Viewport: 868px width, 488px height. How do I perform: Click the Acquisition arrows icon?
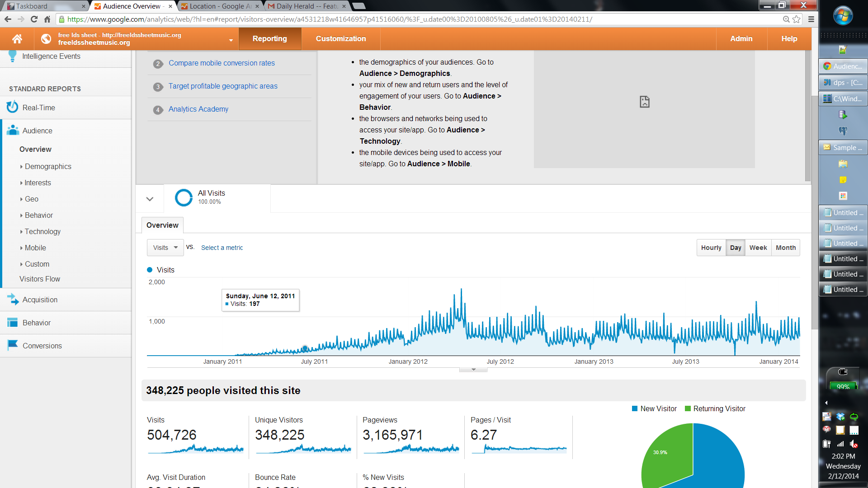click(x=13, y=299)
